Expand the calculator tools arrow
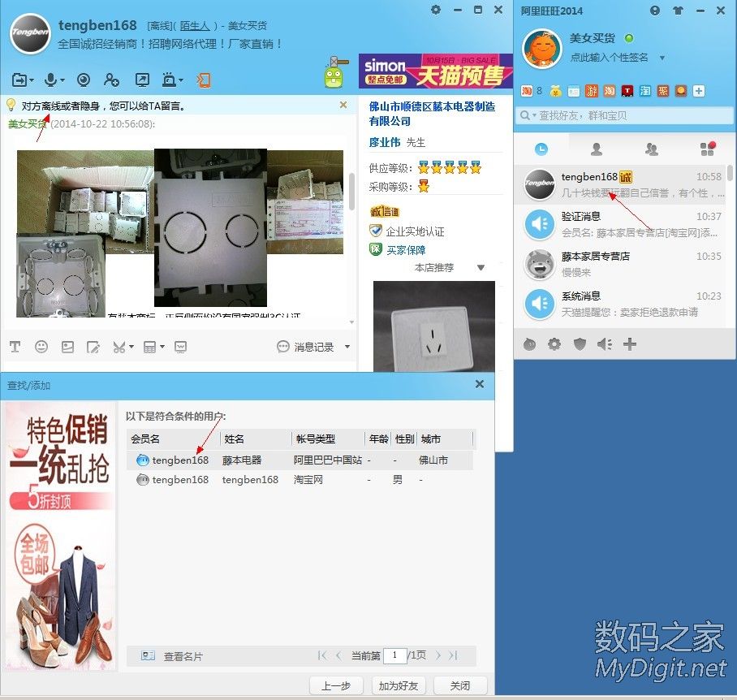This screenshot has height=700, width=737. tap(162, 347)
